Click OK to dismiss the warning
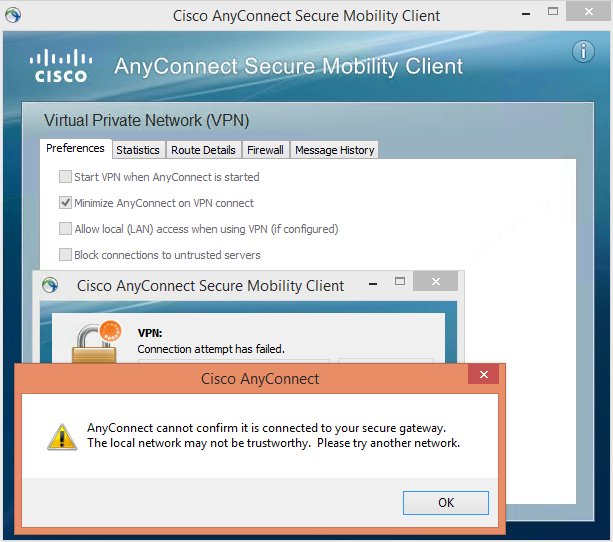Screen dimensions: 613x542 (446, 503)
